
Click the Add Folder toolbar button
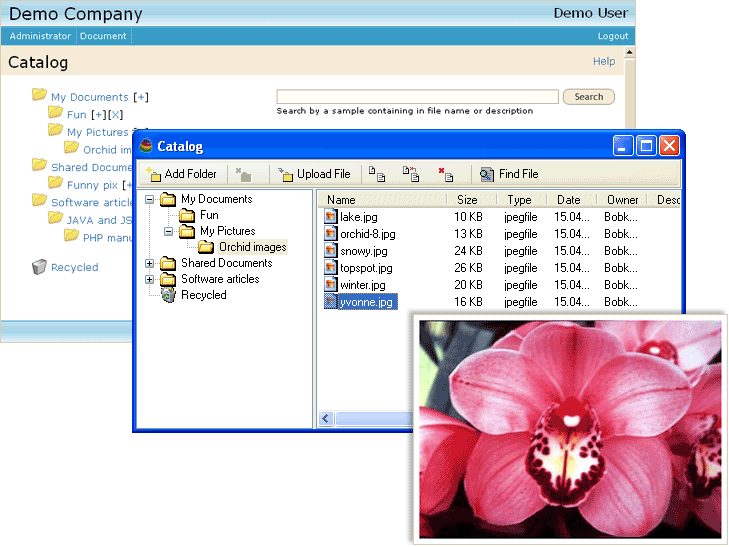click(x=181, y=174)
